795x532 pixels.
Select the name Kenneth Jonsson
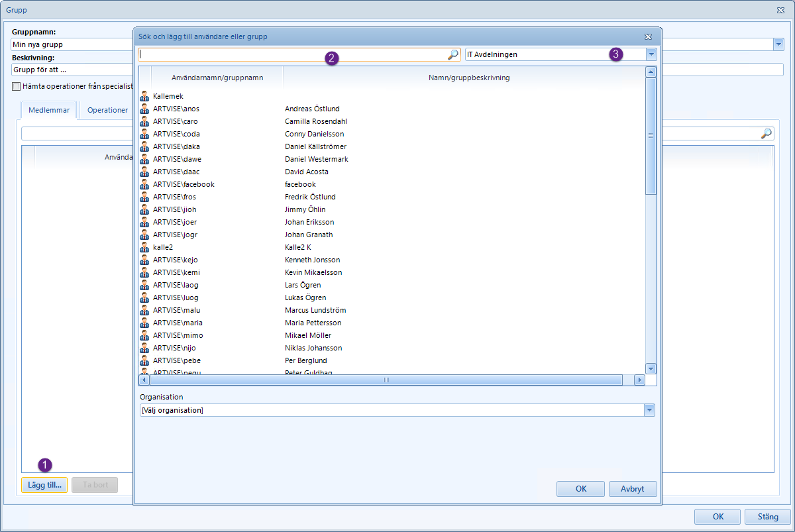(x=311, y=260)
